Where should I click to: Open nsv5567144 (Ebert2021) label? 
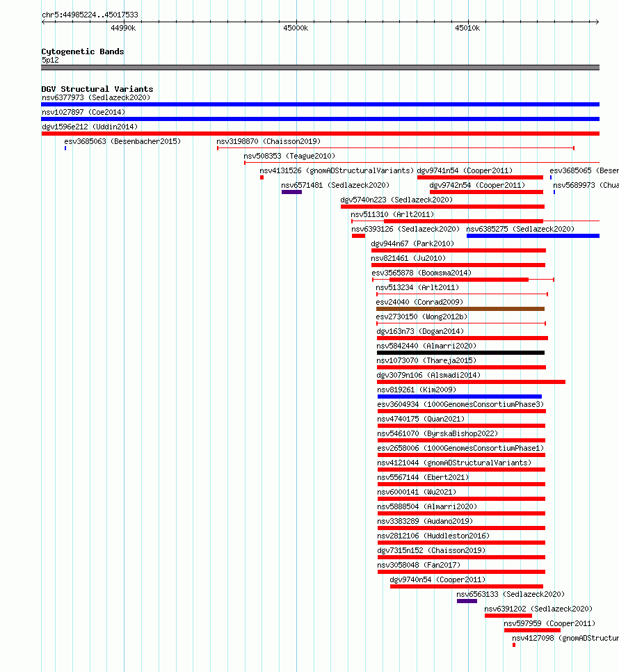point(424,477)
